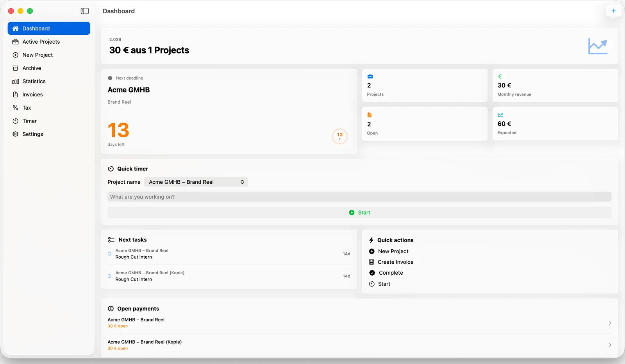Click '30 € open' under Brand Reel (Kopie)
Viewport: 625px width, 364px height.
pos(118,348)
